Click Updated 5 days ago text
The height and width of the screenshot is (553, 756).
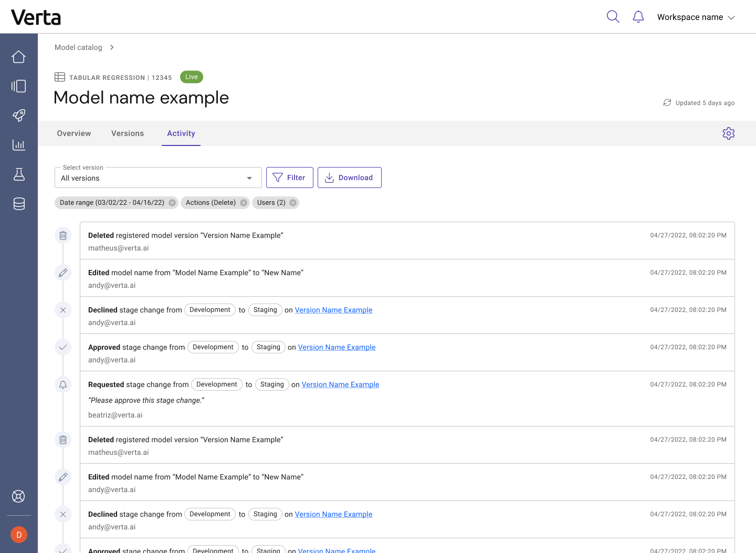705,103
